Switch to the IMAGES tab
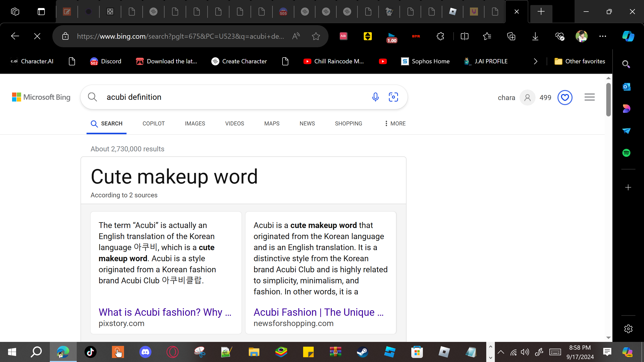The image size is (644, 362). pyautogui.click(x=195, y=123)
